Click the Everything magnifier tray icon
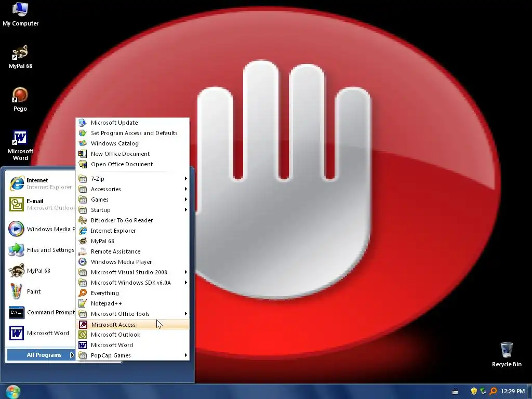The image size is (532, 399). tap(493, 391)
